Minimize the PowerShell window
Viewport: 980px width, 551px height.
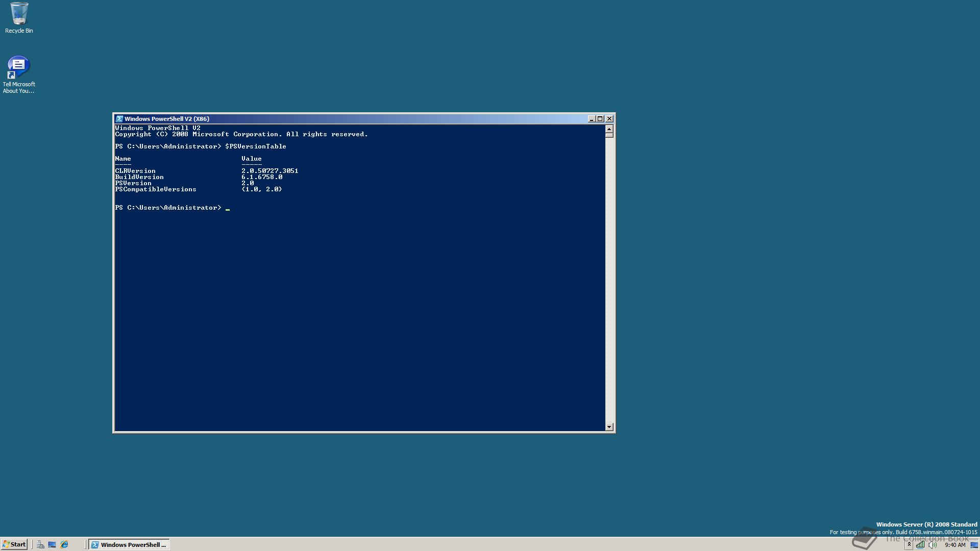coord(591,119)
